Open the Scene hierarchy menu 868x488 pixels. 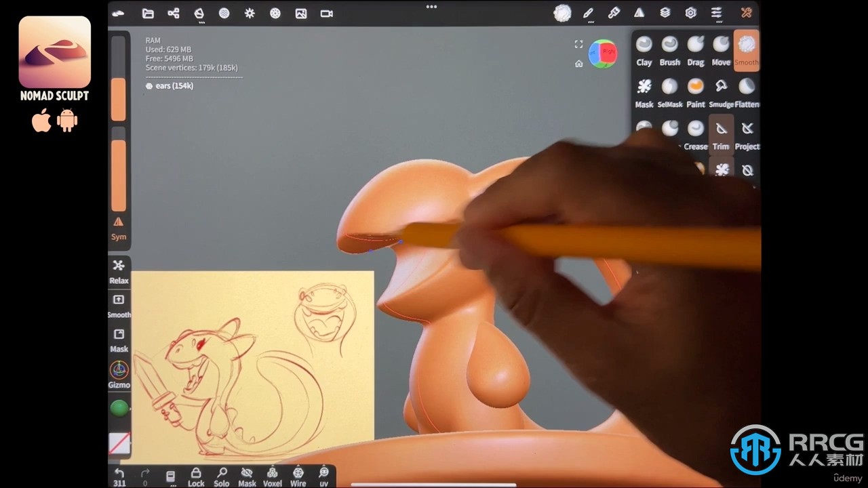(174, 13)
